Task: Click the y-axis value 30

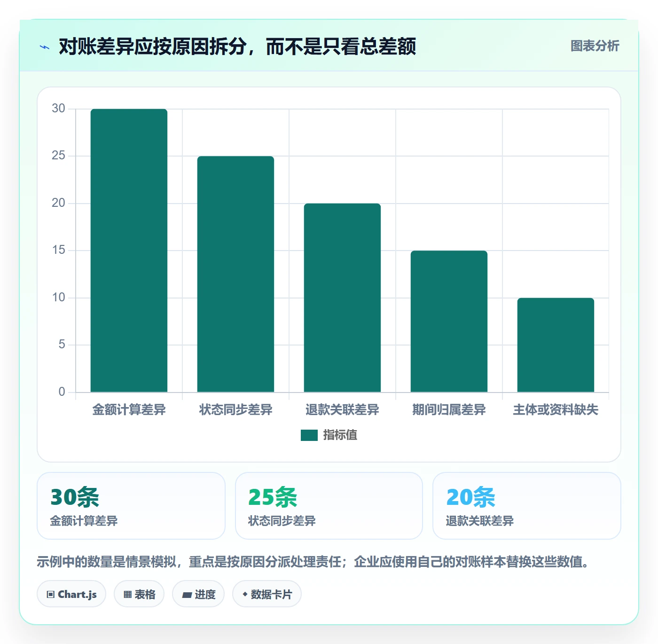Action: click(x=59, y=109)
